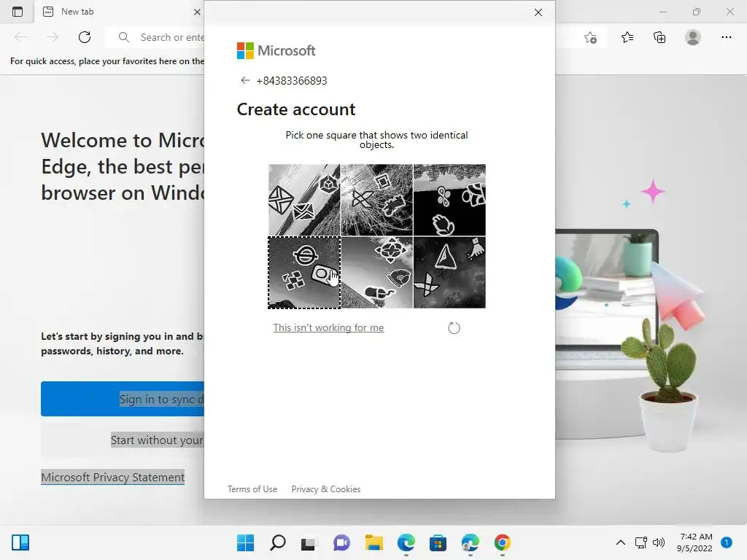This screenshot has width=747, height=560.
Task: Refresh the page in Edge
Action: pyautogui.click(x=85, y=37)
